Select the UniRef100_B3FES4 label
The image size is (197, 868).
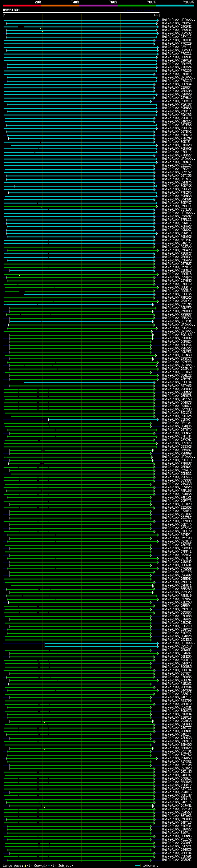(x=176, y=382)
